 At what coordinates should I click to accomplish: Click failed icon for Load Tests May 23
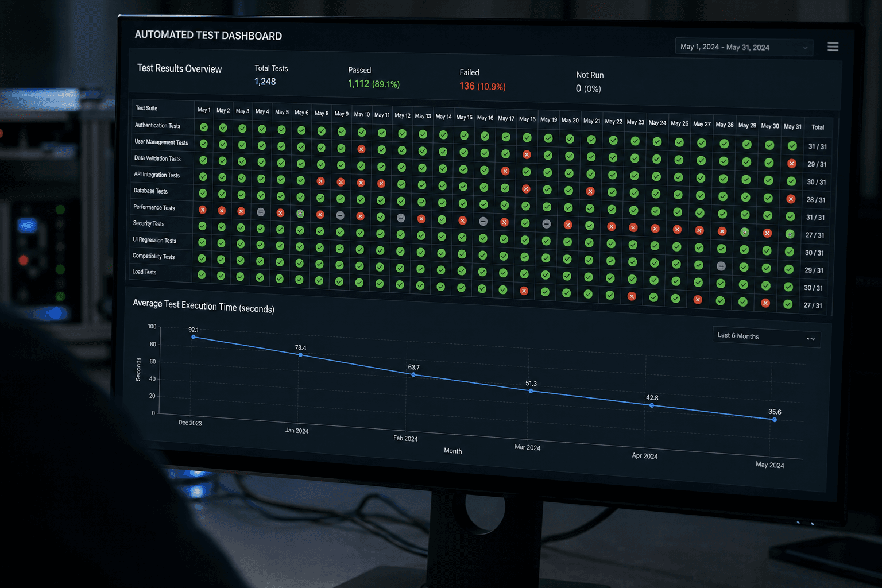(632, 296)
